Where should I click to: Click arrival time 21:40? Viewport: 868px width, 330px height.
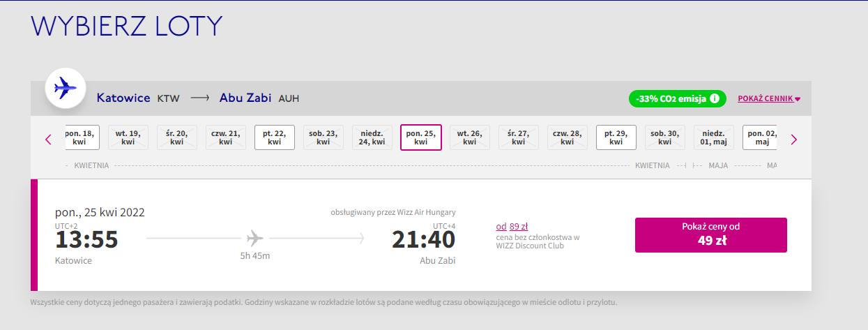click(x=424, y=240)
